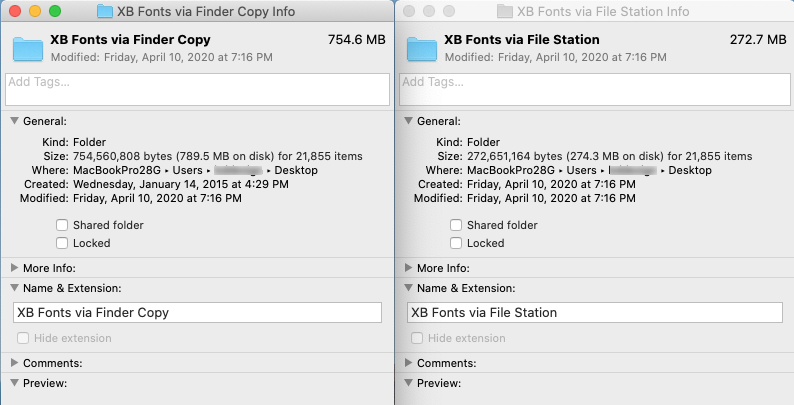
Task: Collapse the Preview section in Finder Copy info
Action: tap(15, 383)
